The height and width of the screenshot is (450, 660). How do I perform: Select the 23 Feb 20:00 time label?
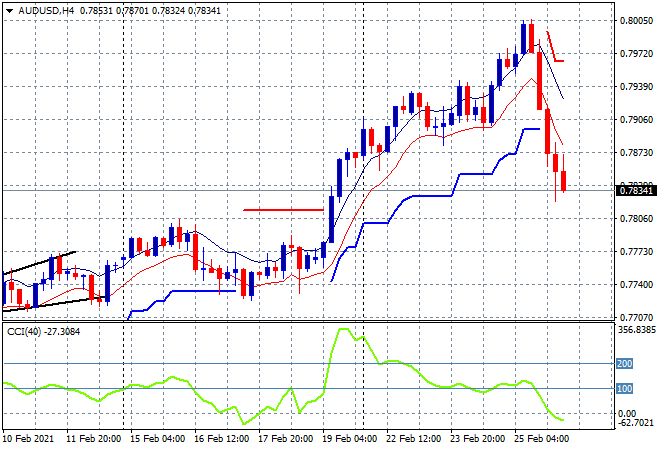pyautogui.click(x=478, y=439)
